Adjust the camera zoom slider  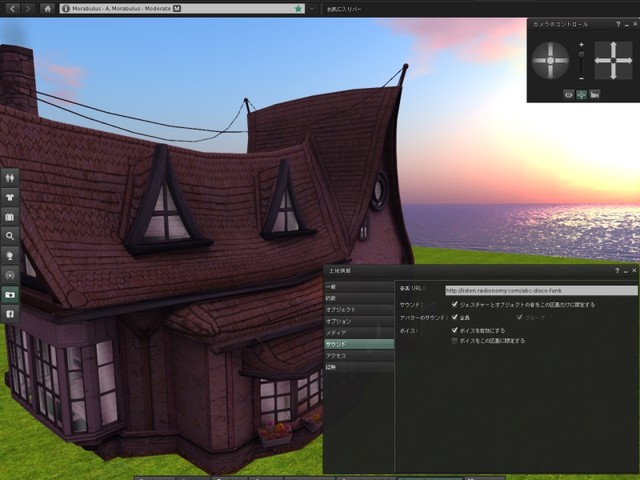581,61
